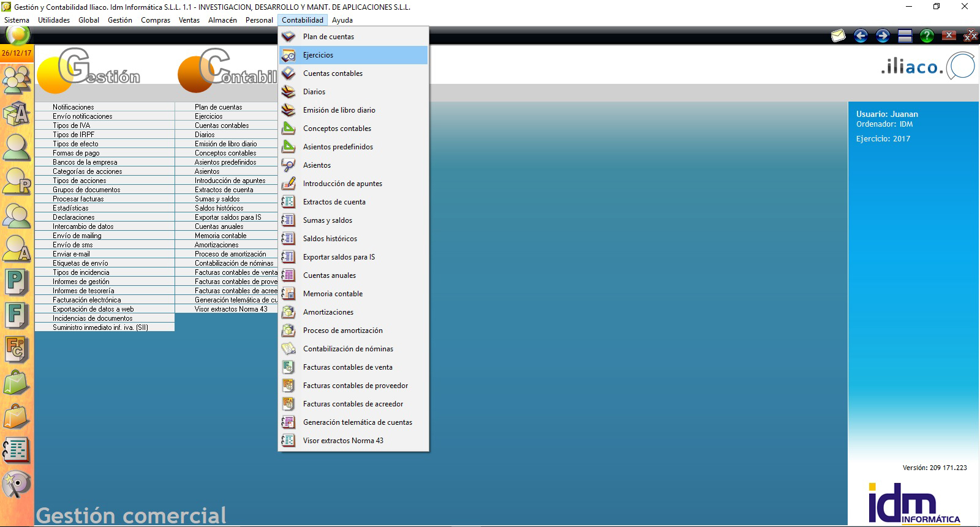The image size is (980, 527).
Task: Open the Global menu
Action: pos(89,20)
